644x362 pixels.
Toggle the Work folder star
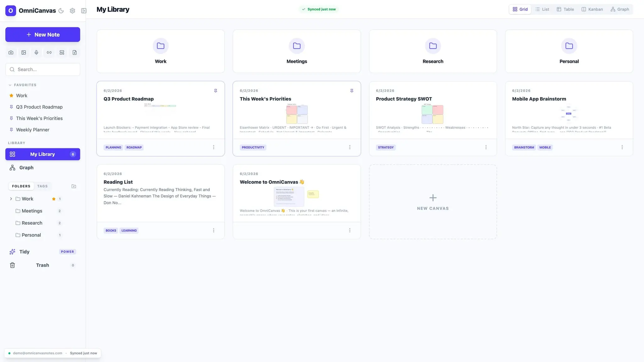[54, 199]
